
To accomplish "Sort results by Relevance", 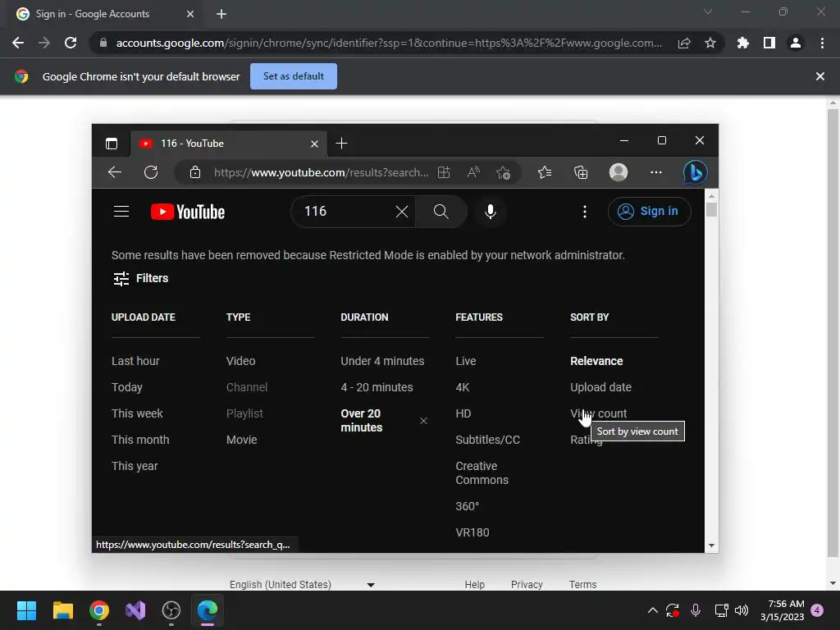I will 596,361.
